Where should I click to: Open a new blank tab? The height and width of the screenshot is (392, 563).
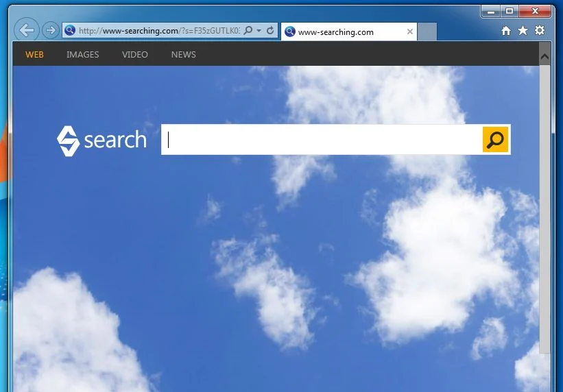click(427, 32)
